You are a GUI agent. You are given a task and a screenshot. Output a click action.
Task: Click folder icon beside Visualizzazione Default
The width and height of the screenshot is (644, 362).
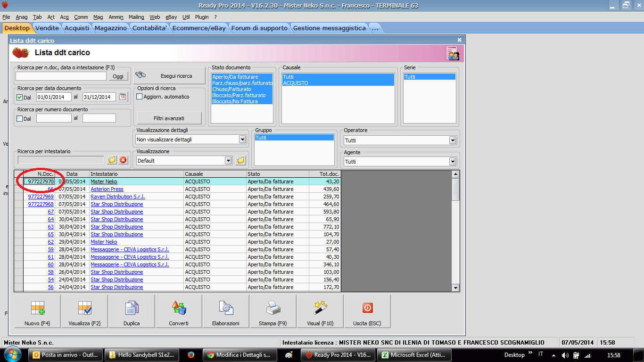point(241,160)
